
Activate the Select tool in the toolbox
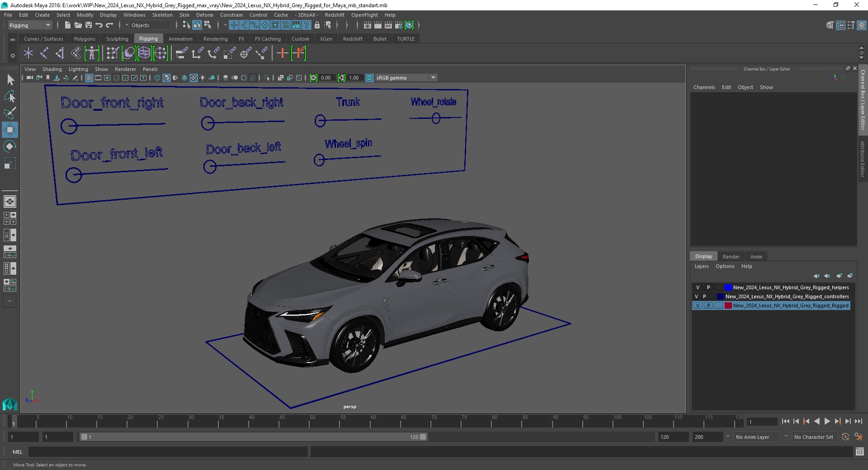pos(10,80)
